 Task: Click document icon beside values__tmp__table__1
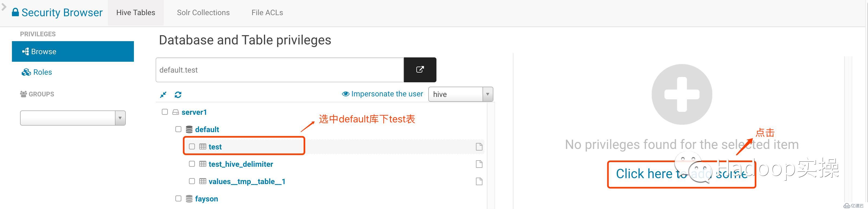click(x=479, y=182)
